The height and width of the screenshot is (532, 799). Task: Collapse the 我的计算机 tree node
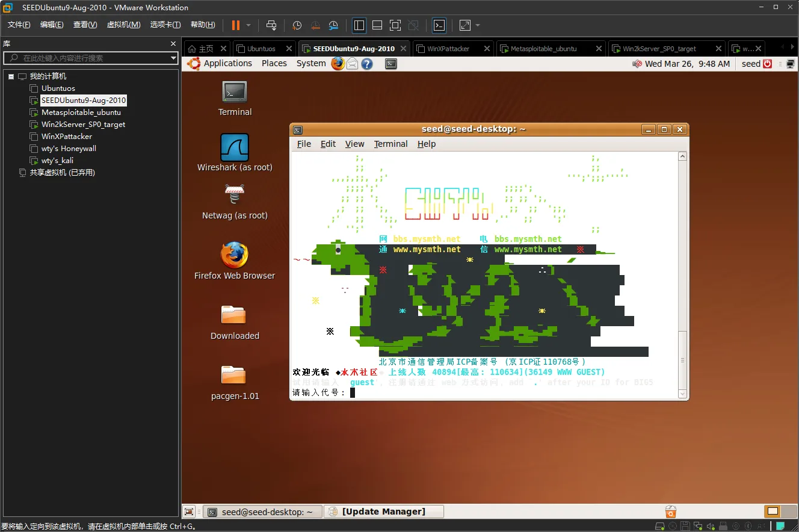(x=11, y=76)
